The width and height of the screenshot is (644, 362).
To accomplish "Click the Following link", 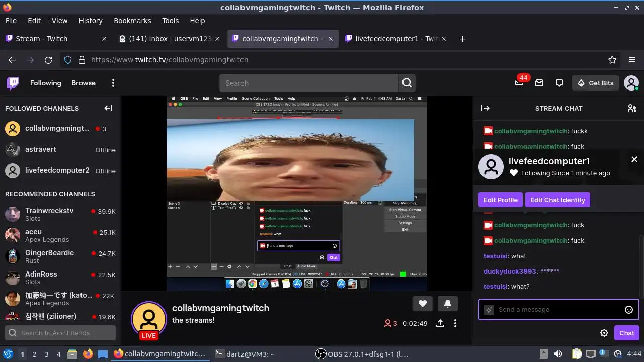I will click(46, 83).
